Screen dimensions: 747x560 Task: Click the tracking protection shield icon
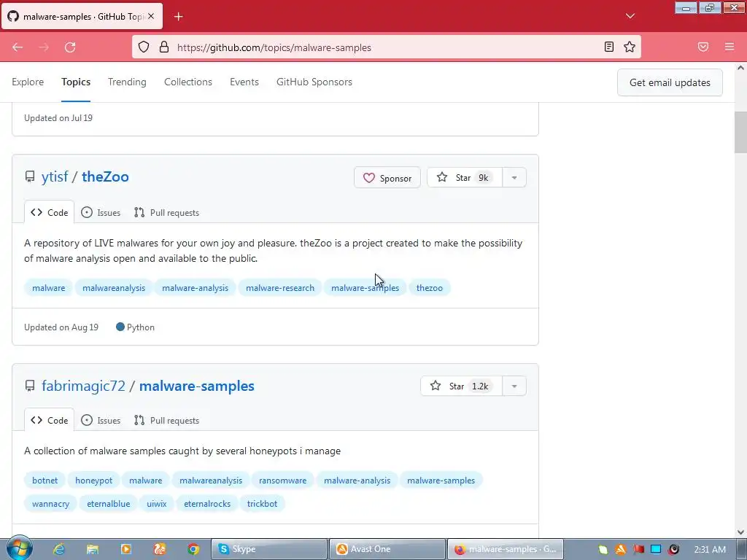(144, 47)
